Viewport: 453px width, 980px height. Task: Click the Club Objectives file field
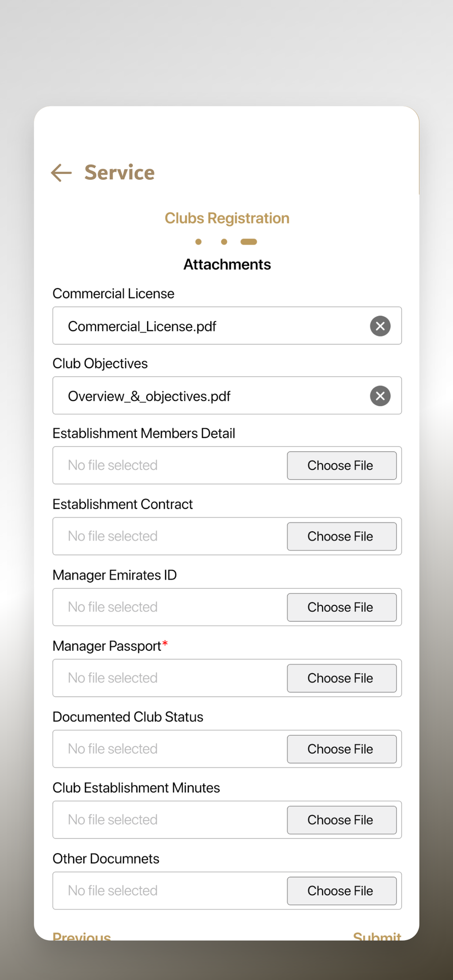click(x=227, y=395)
